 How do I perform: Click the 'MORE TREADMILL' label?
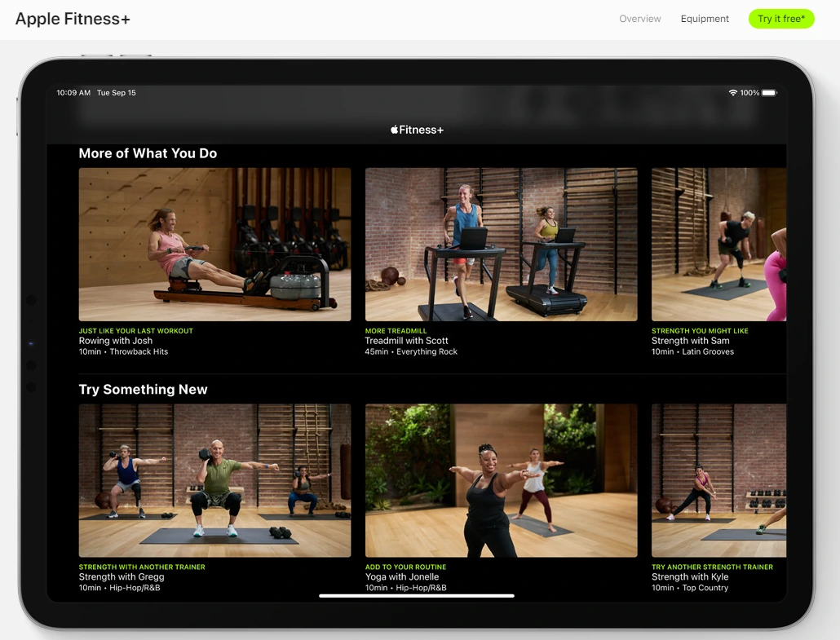click(396, 331)
